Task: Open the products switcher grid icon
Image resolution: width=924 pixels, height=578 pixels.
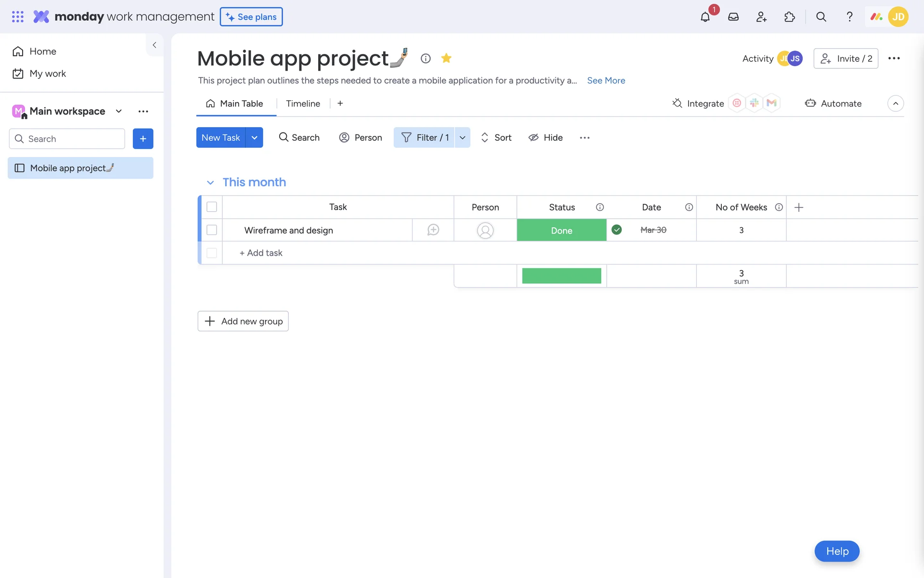Action: 18,17
